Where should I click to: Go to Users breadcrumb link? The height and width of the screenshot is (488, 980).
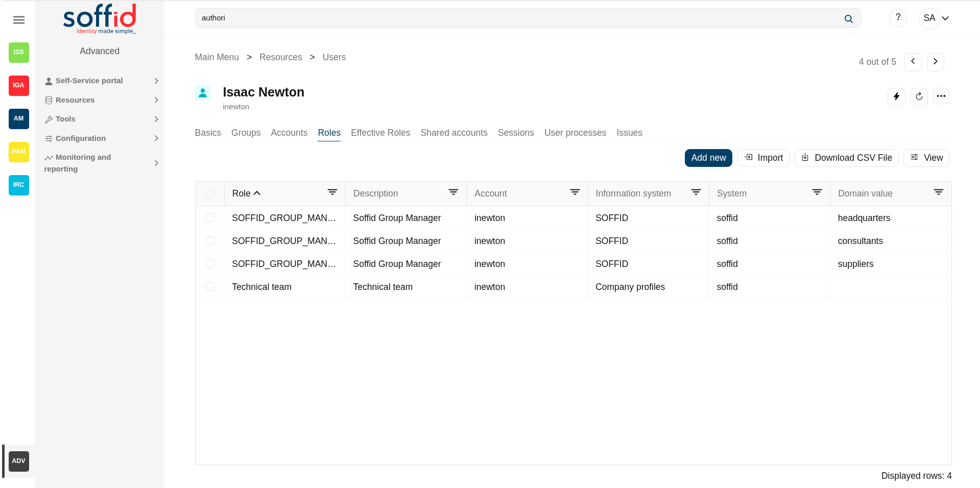[334, 57]
